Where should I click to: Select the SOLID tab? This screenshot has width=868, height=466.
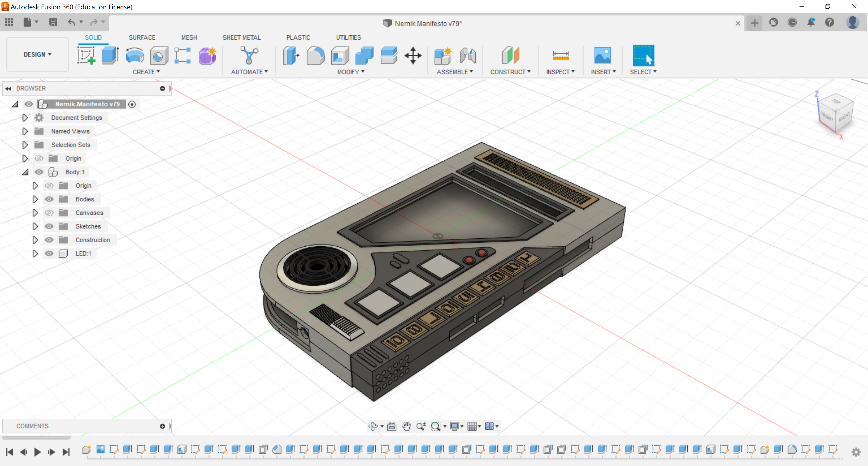pyautogui.click(x=93, y=37)
